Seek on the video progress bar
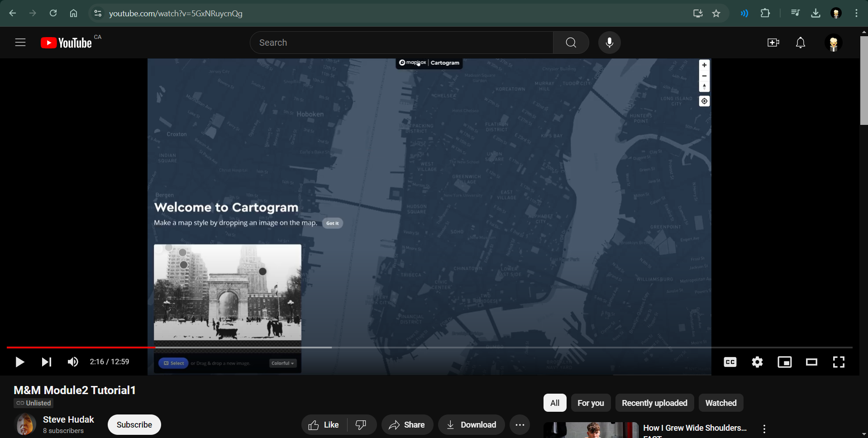 [x=429, y=347]
